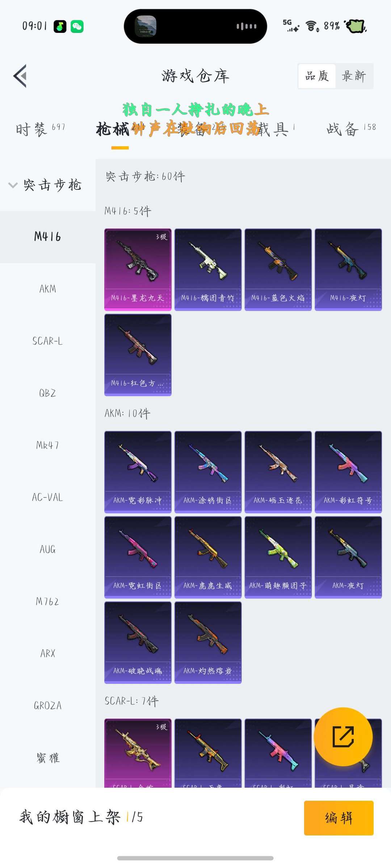Open the 时装 tab
Viewport: 391px width, 868px height.
point(40,129)
